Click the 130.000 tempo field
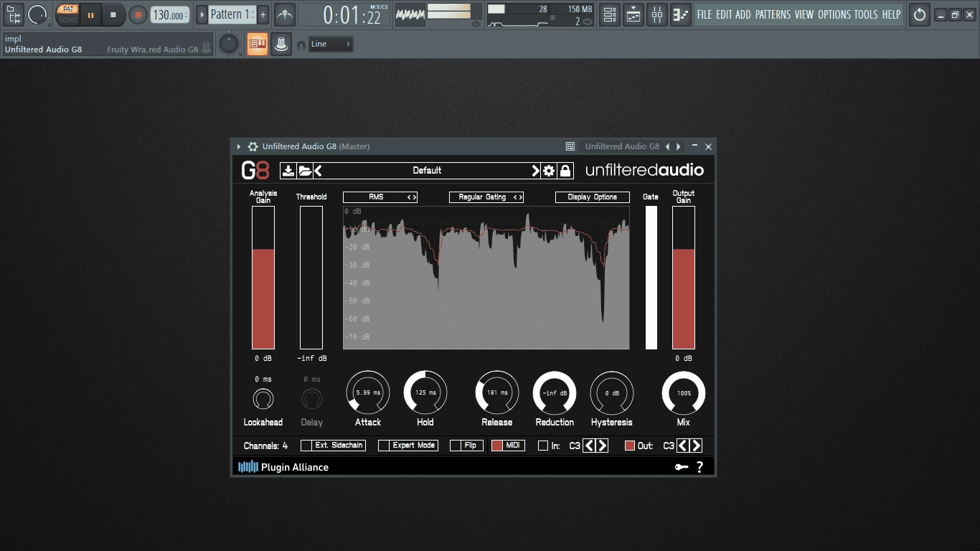Image resolution: width=980 pixels, height=551 pixels. (x=170, y=14)
